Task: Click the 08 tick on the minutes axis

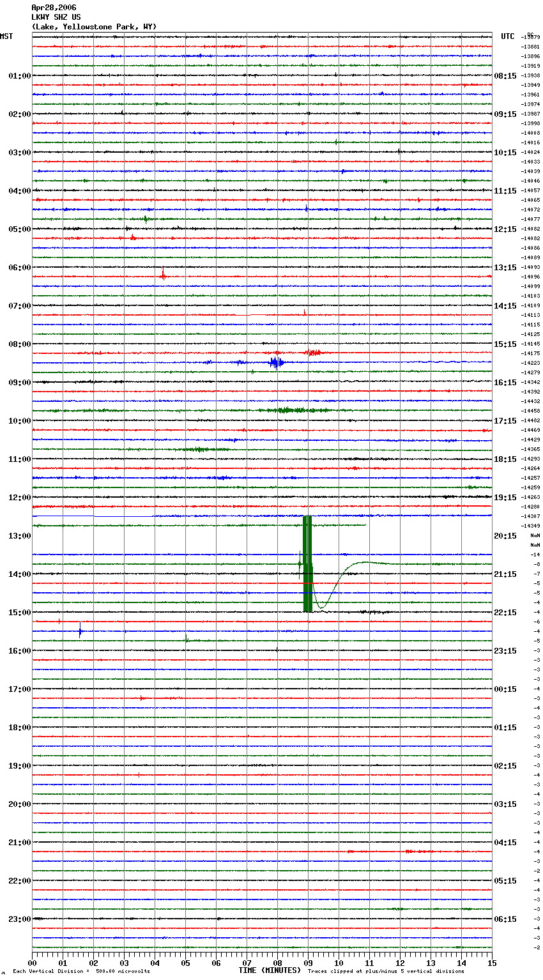Action: point(278,963)
